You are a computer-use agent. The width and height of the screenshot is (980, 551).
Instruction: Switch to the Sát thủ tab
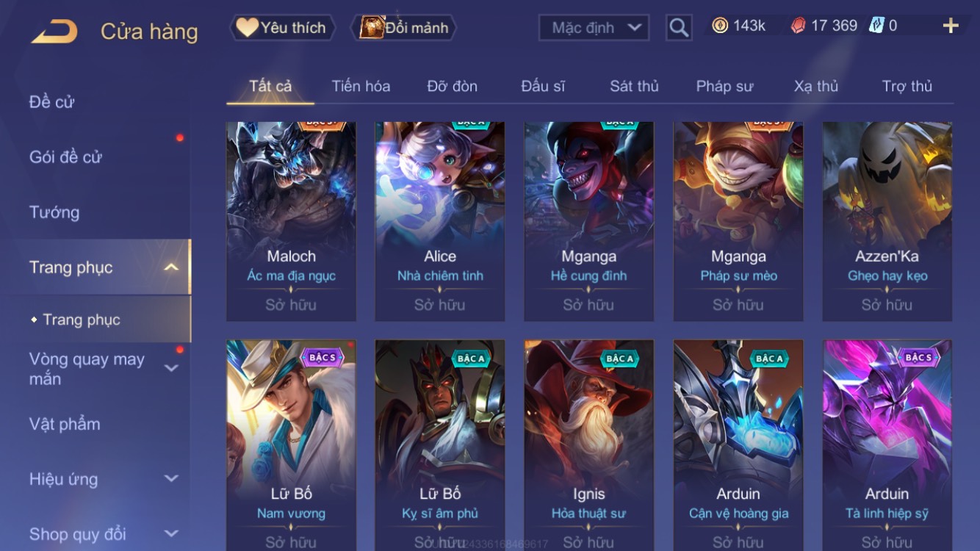[634, 86]
